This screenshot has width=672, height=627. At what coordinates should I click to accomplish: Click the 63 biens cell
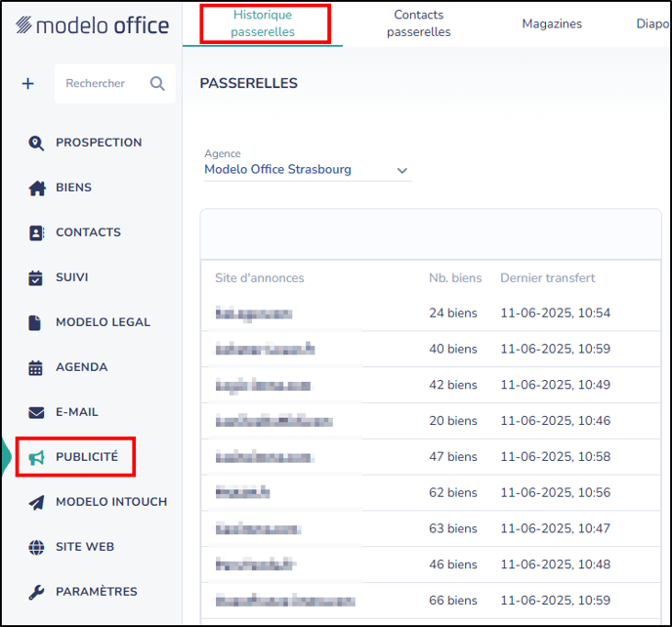453,529
